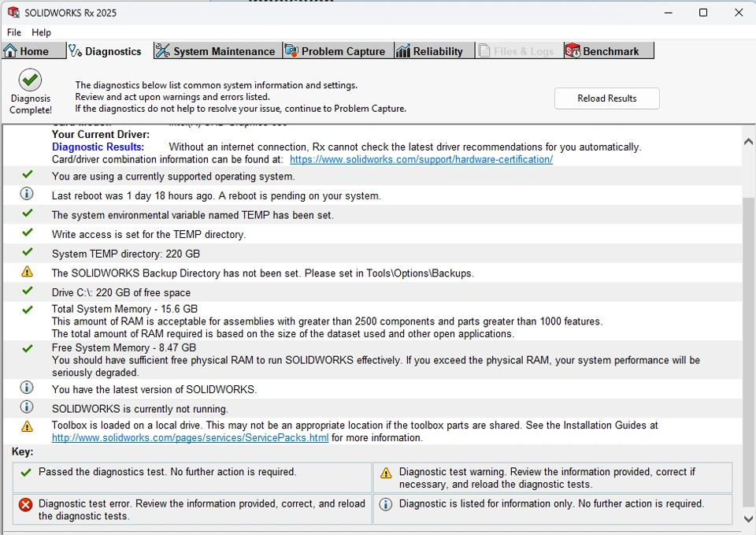Click the Home tab house icon
Image resolution: width=756 pixels, height=535 pixels.
coord(11,51)
